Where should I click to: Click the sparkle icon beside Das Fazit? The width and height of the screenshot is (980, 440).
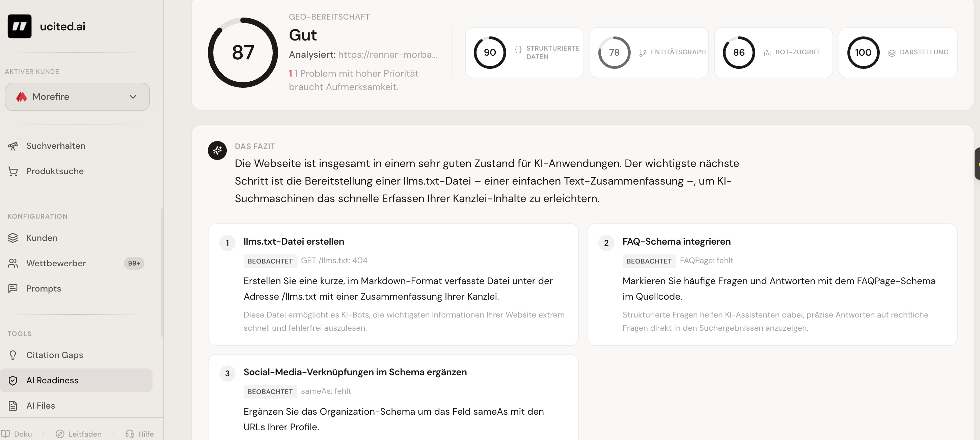pos(217,150)
